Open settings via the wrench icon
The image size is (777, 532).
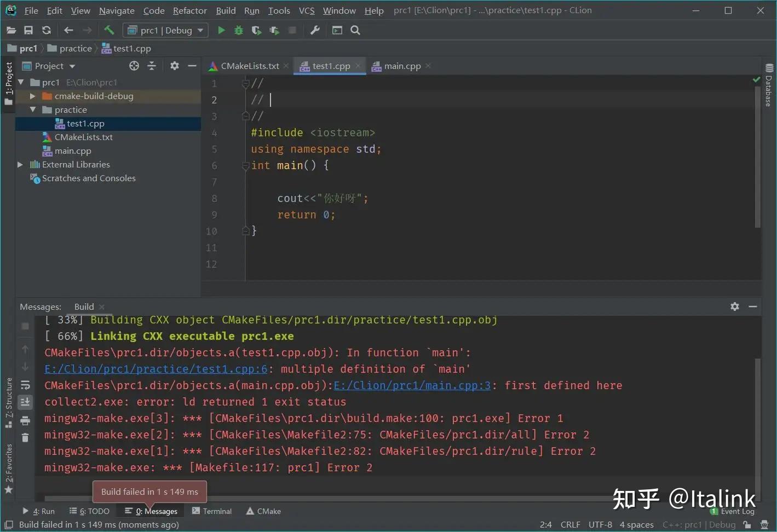point(315,31)
